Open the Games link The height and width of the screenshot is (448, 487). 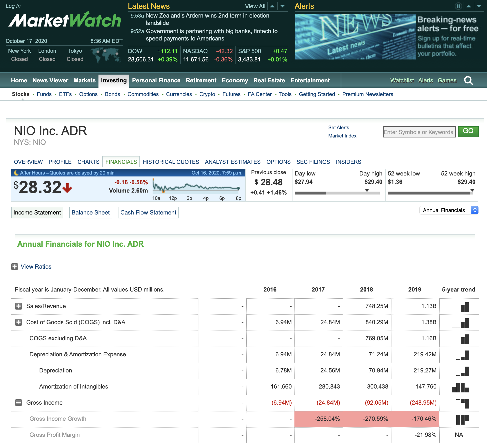click(447, 80)
